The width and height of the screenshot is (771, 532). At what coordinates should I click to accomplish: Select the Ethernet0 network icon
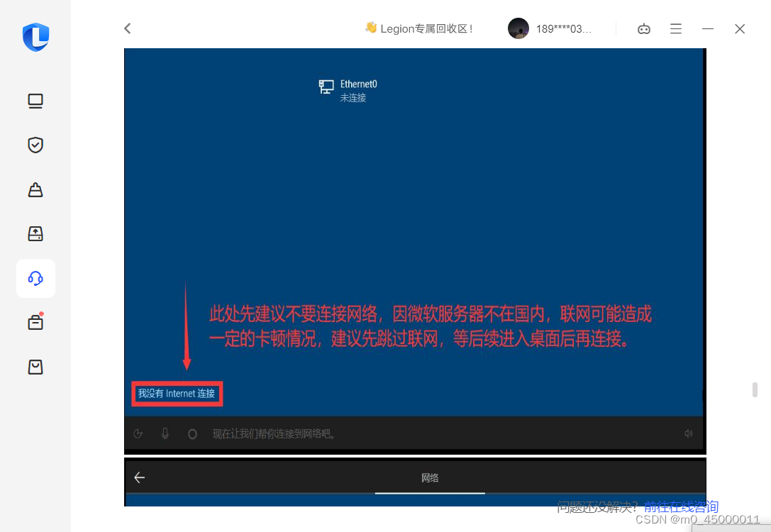(326, 87)
